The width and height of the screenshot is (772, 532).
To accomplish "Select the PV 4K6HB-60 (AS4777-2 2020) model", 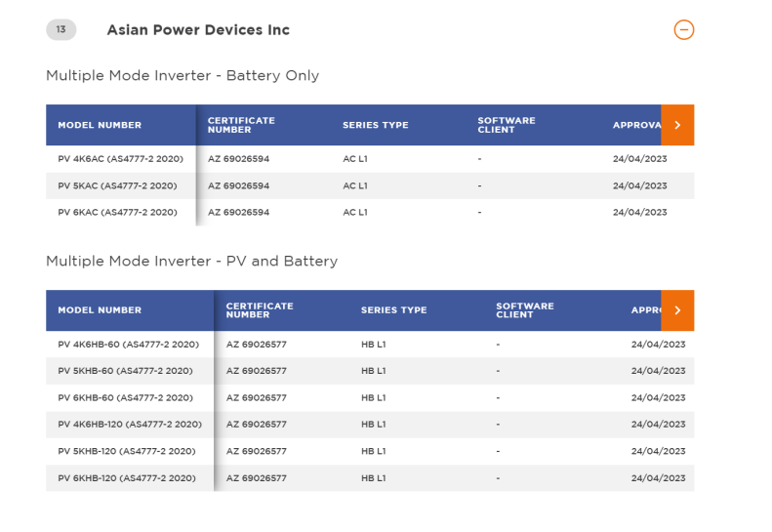I will [x=128, y=345].
